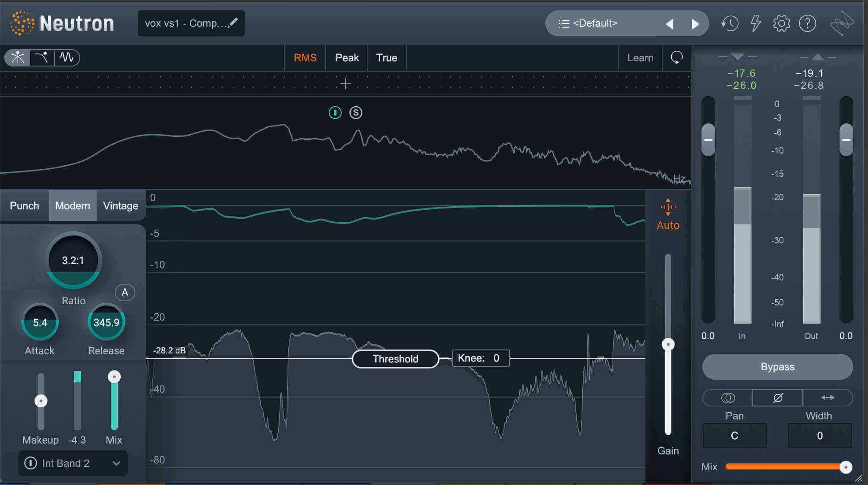Toggle auto release A button

tap(125, 293)
